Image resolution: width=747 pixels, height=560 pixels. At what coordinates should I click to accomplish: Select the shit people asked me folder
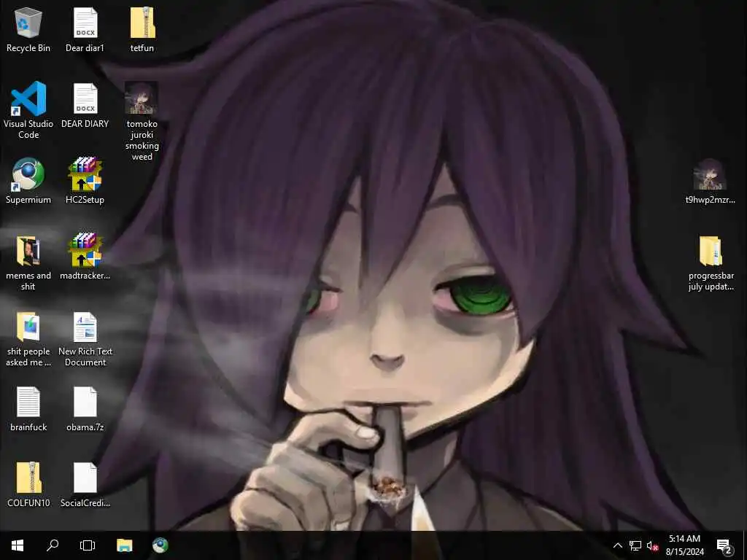click(x=28, y=339)
